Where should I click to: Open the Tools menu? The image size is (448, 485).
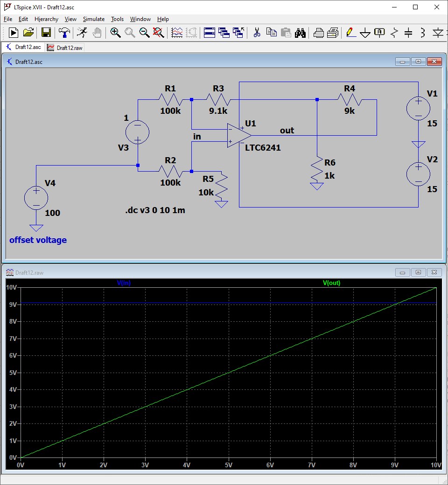point(117,19)
